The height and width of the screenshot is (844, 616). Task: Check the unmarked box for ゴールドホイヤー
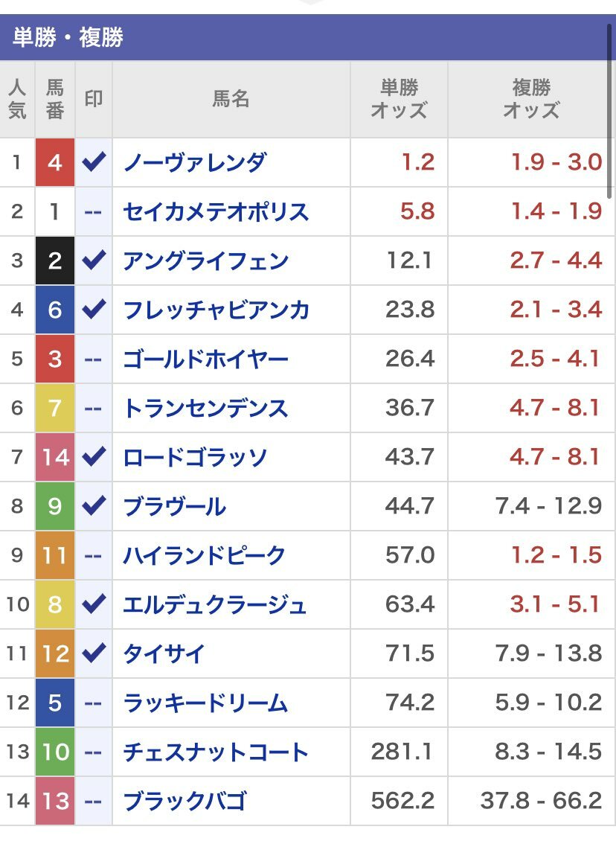(93, 359)
